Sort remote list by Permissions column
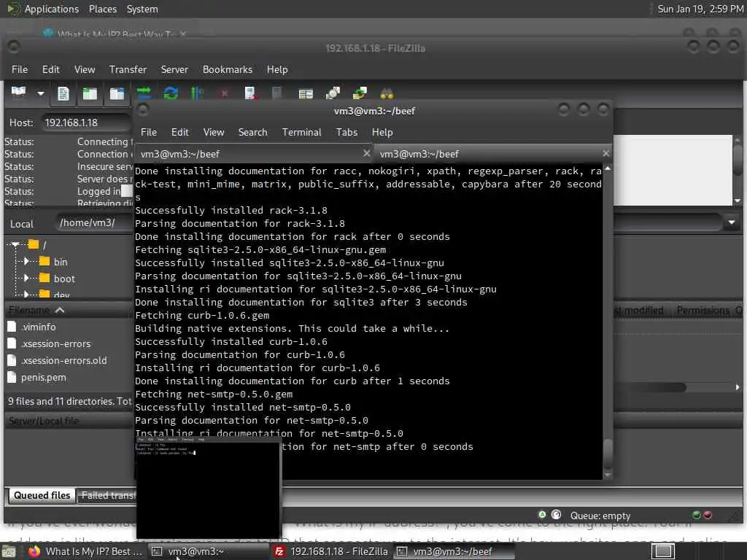 tap(703, 311)
